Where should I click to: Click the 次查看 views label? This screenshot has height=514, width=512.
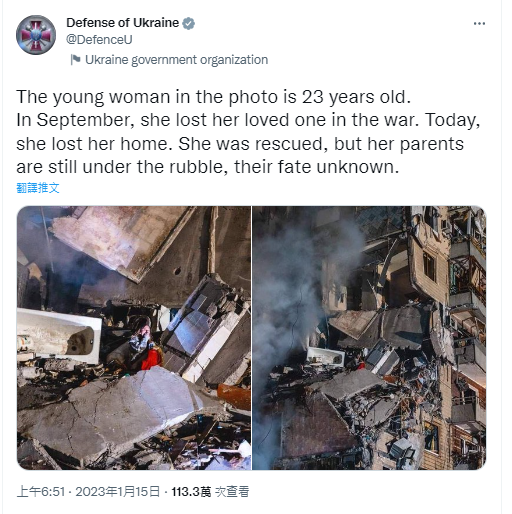pos(232,492)
